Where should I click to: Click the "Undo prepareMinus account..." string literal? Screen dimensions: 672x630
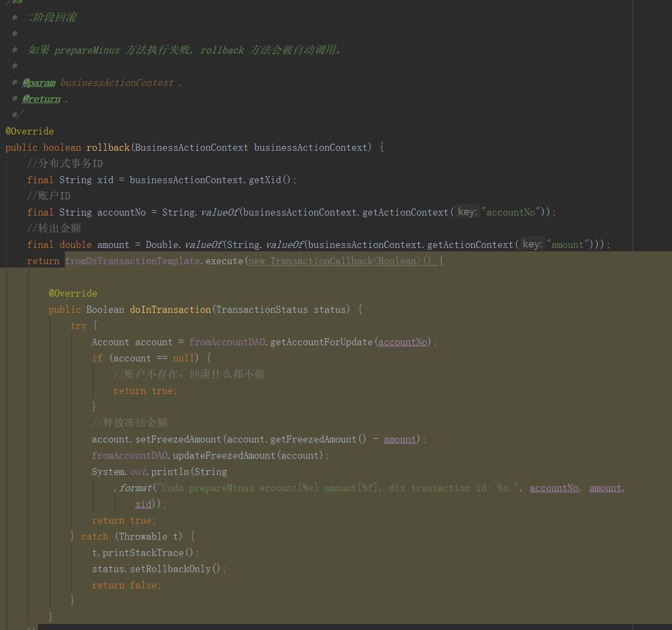click(338, 488)
